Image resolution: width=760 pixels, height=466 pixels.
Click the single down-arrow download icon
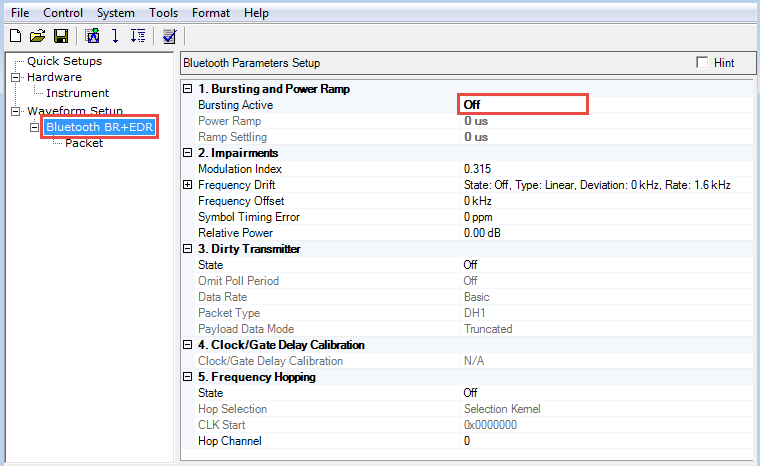tap(115, 37)
